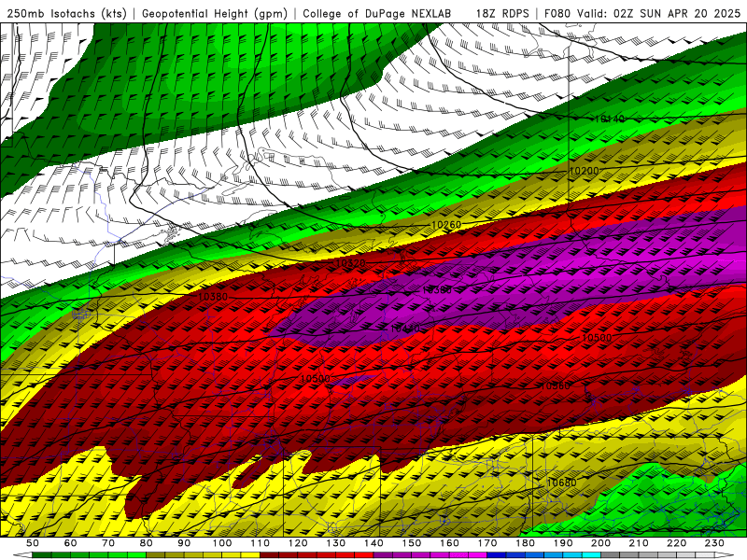747x560 pixels.
Task: Click the 220 value on the color scale
Action: pos(676,543)
